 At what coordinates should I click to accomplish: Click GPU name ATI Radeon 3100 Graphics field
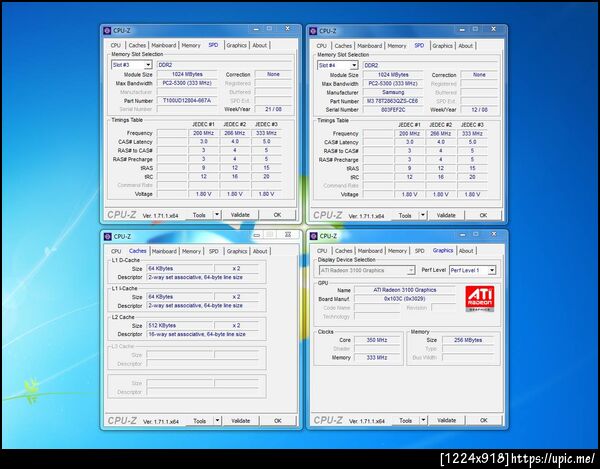click(405, 290)
